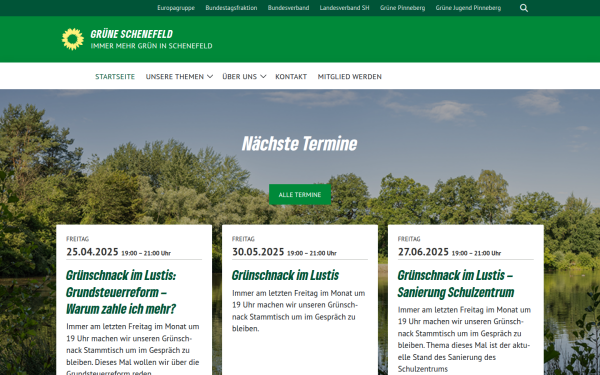
Task: Select the 30.05.2025 date text
Action: click(258, 252)
